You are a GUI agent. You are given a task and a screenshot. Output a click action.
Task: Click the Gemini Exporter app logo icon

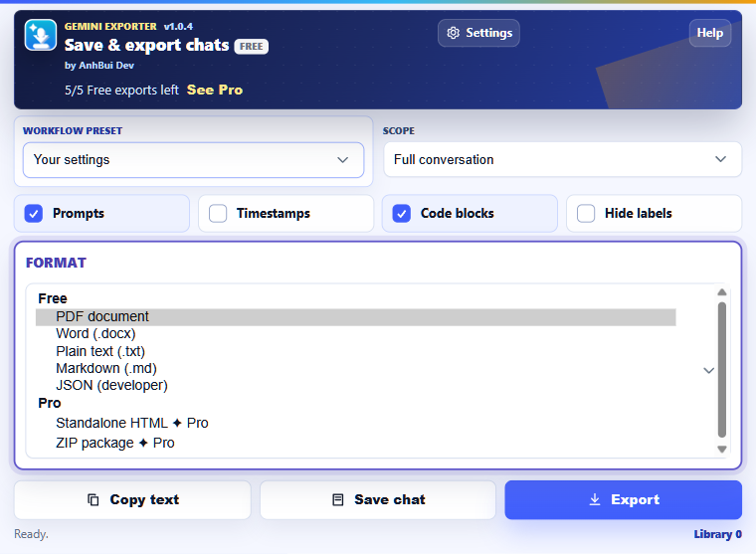point(41,35)
